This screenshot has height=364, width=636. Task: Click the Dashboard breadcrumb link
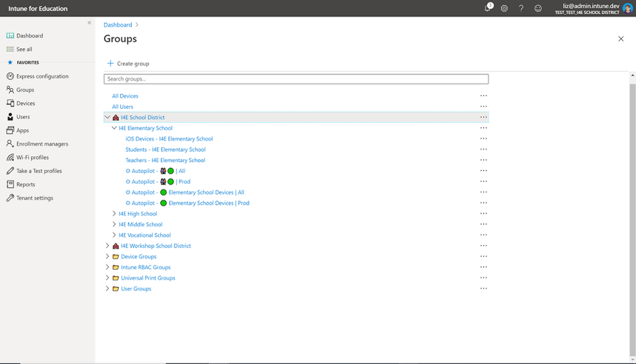pyautogui.click(x=118, y=25)
